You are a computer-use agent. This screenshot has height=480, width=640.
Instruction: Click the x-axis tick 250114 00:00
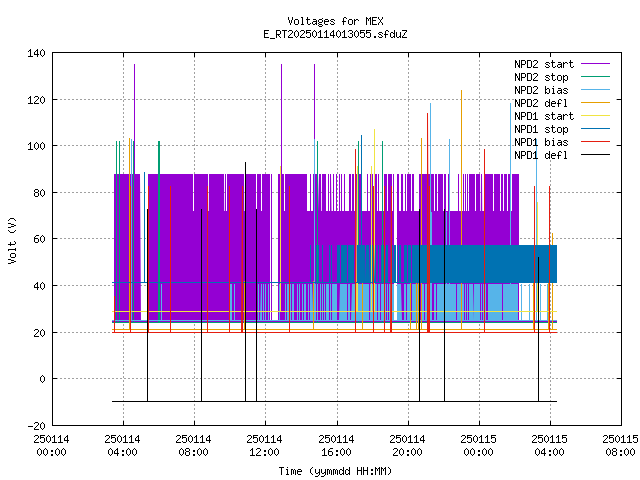coord(51,446)
